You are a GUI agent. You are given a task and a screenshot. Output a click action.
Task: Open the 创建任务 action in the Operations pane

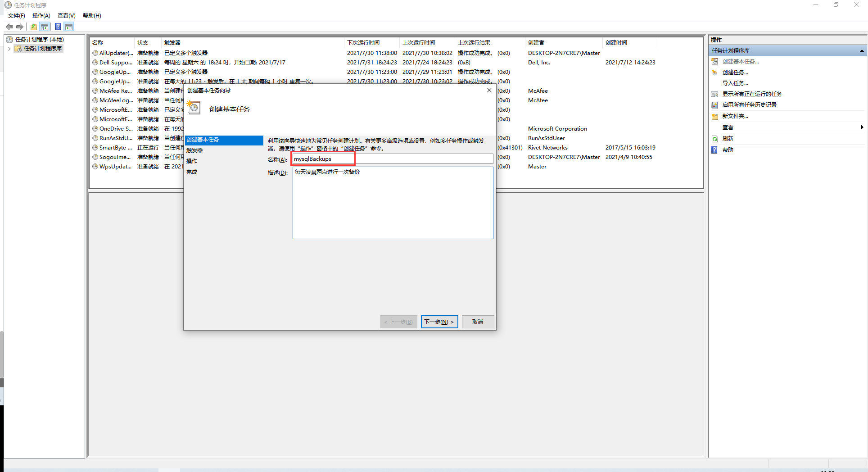click(x=737, y=72)
